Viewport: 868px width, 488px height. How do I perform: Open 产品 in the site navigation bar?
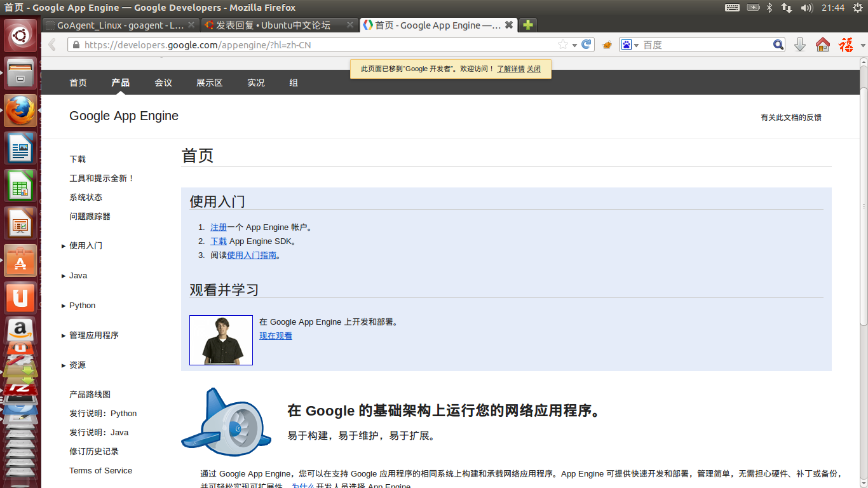120,83
